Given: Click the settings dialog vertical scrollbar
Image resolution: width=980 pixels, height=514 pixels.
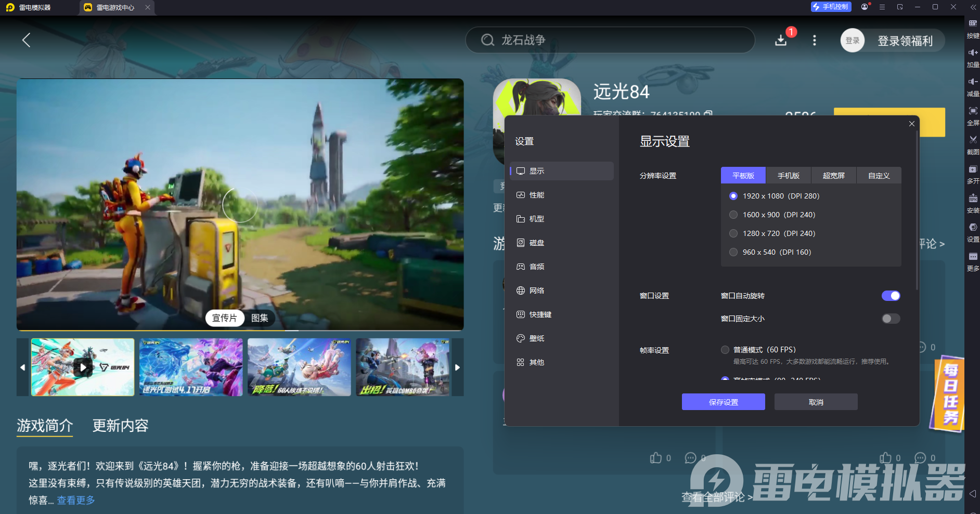Looking at the screenshot, I should point(917,210).
